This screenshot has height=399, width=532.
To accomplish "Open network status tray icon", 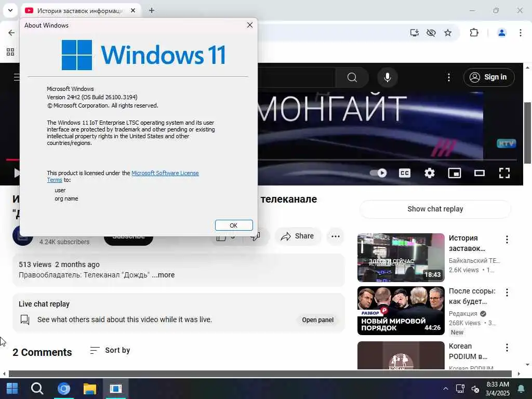I will click(x=460, y=389).
